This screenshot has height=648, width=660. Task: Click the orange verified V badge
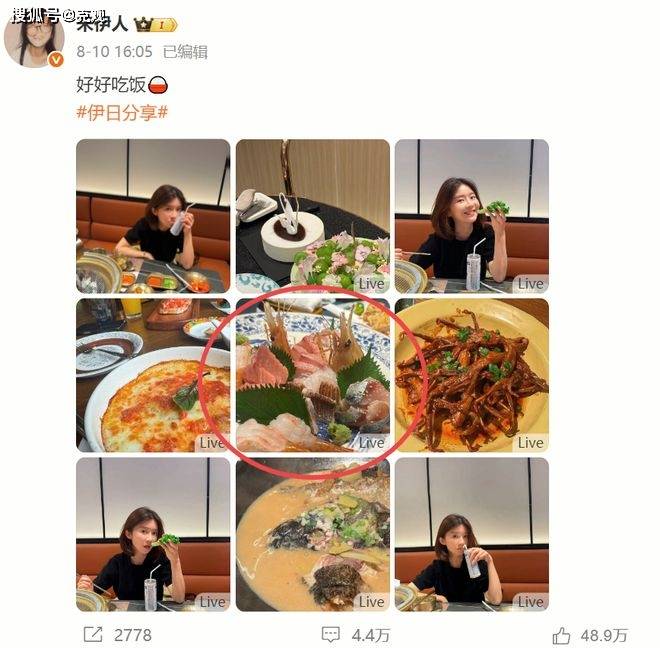pyautogui.click(x=56, y=60)
